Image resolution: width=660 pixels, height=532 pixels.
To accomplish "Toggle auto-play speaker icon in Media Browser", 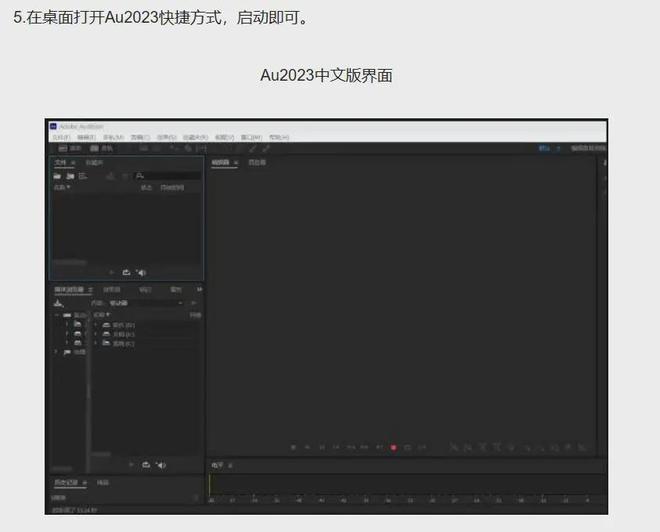I will 161,465.
